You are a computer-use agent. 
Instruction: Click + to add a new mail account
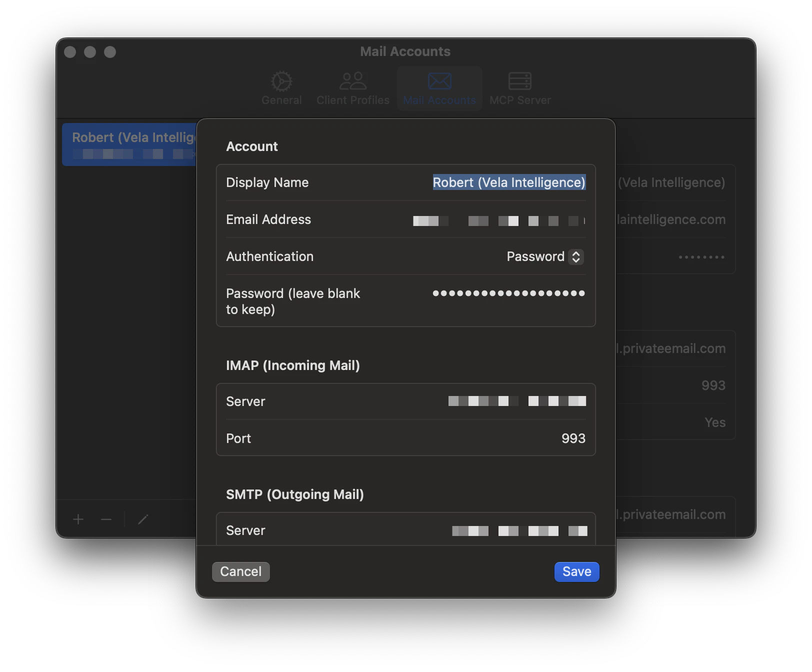(78, 519)
